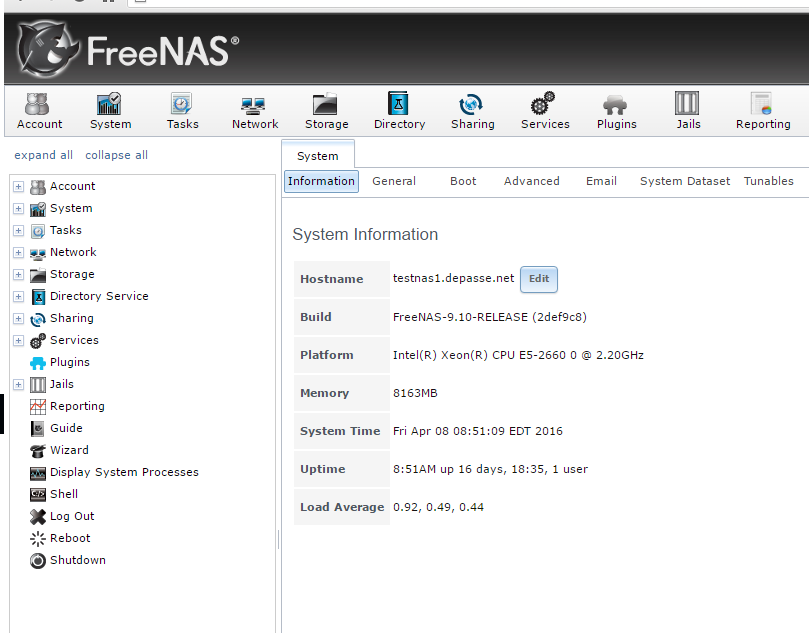809x633 pixels.
Task: Click the memory value 8163MB
Action: [415, 393]
